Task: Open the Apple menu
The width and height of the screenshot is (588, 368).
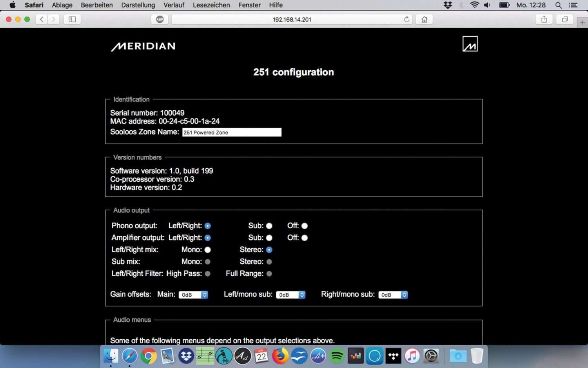Action: (x=12, y=5)
